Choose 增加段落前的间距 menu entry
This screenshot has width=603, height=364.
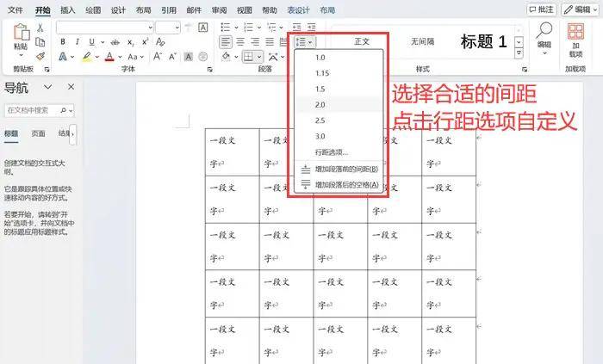pyautogui.click(x=339, y=170)
